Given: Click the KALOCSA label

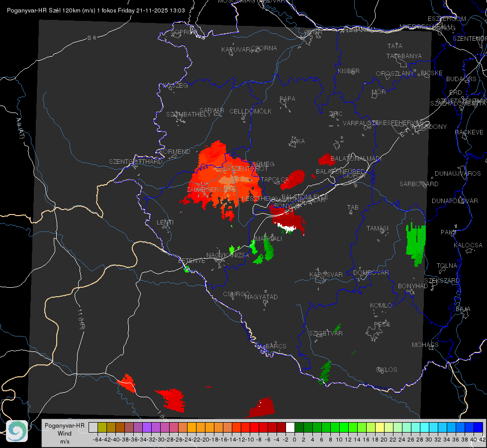Looking at the screenshot, I should [x=468, y=245].
